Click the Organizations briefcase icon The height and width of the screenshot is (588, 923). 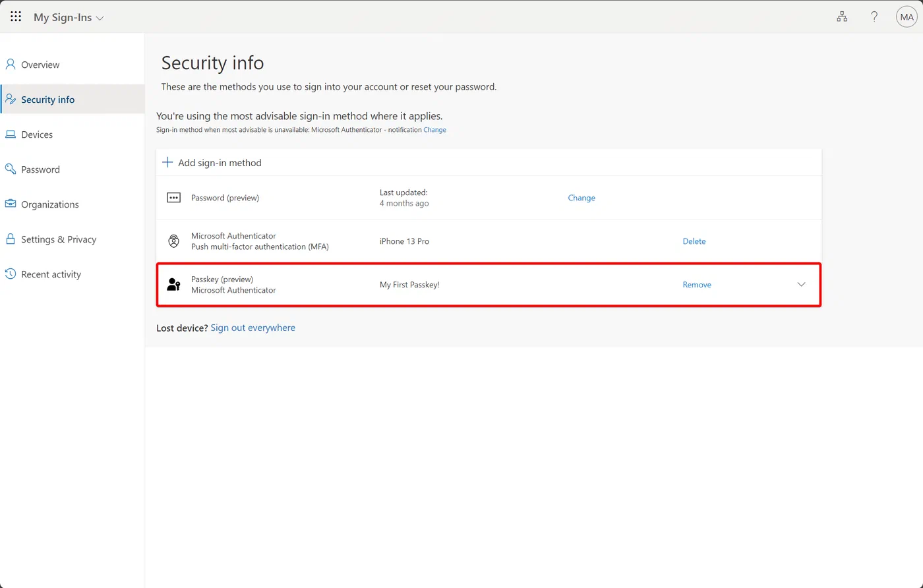(x=11, y=204)
